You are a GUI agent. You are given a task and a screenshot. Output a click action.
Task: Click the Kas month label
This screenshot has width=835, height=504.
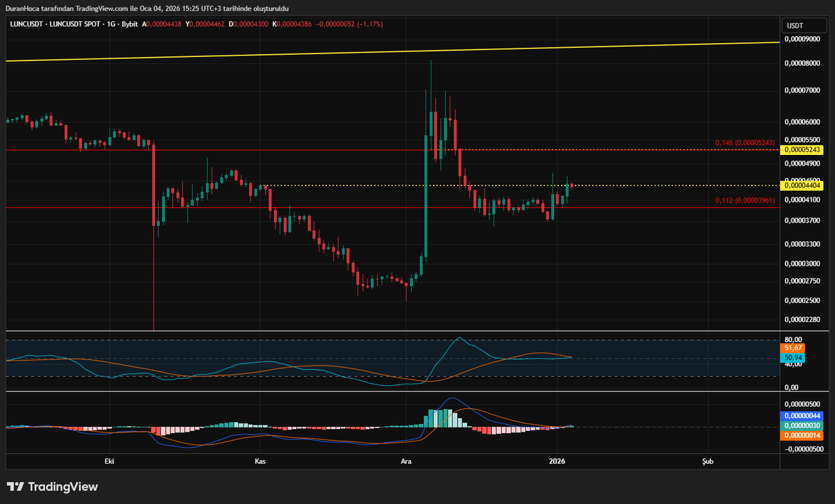(260, 461)
